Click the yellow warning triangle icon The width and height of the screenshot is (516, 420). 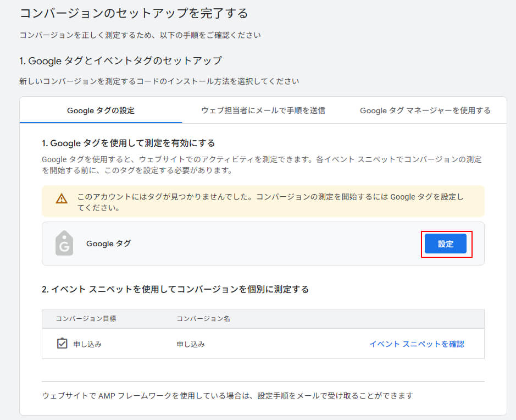click(x=62, y=198)
